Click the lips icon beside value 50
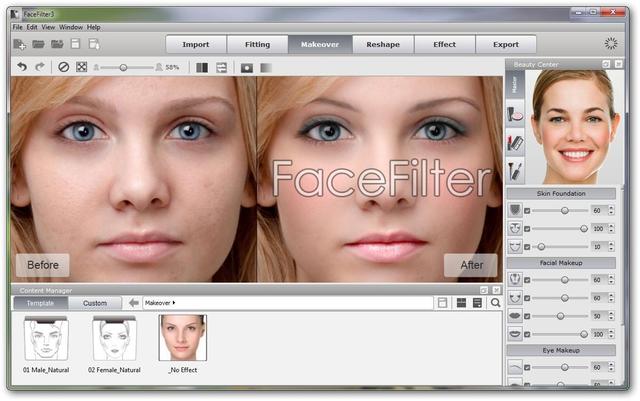The width and height of the screenshot is (640, 401). pos(515,316)
